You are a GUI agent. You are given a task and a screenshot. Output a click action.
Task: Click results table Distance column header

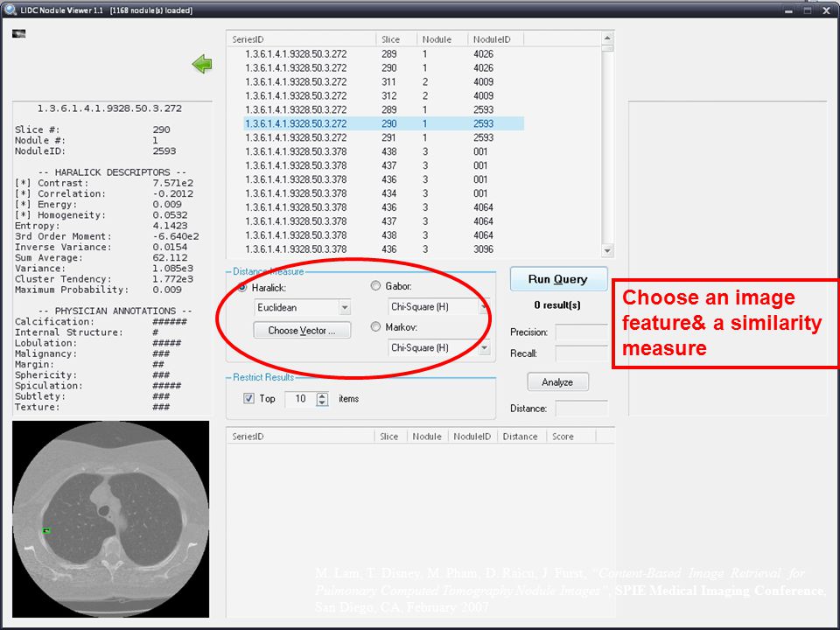521,436
